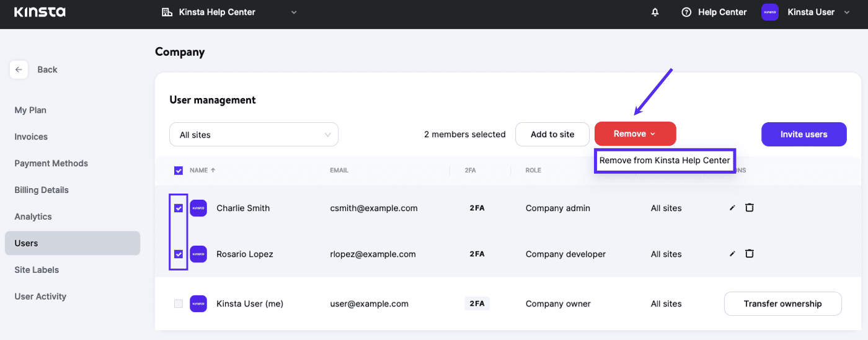
Task: Click the disabled Kinsta User (me) checkbox
Action: point(179,303)
